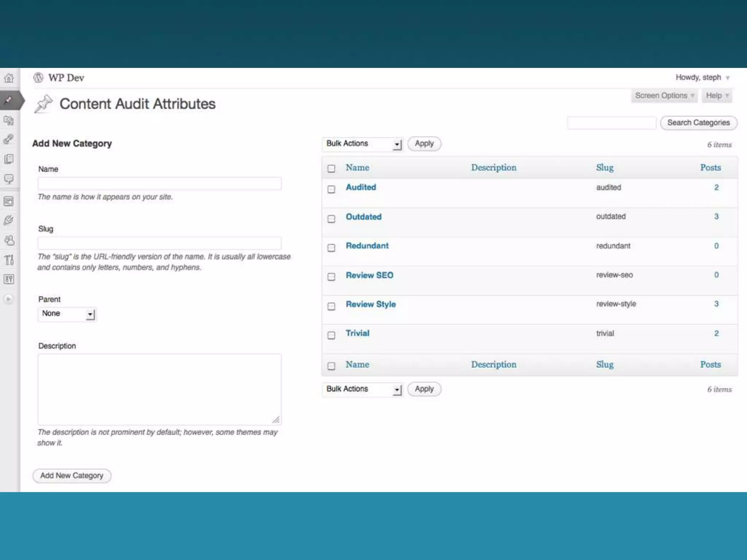Open the Tools sidebar icon

pyautogui.click(x=9, y=260)
